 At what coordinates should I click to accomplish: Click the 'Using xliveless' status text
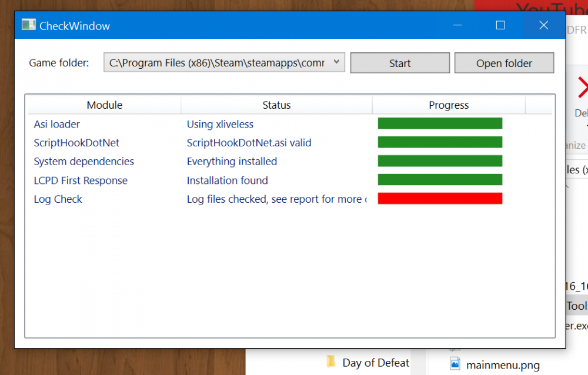point(220,124)
